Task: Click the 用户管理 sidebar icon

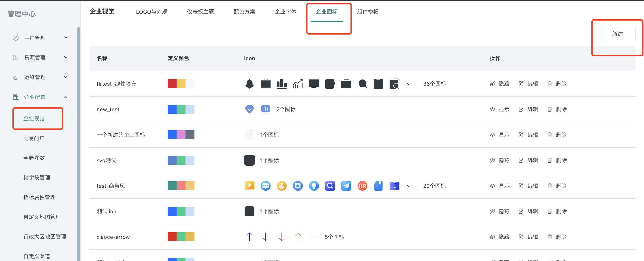Action: tap(15, 38)
